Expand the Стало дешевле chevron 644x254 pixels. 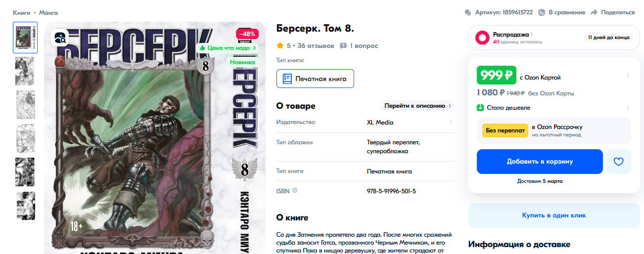tap(628, 108)
